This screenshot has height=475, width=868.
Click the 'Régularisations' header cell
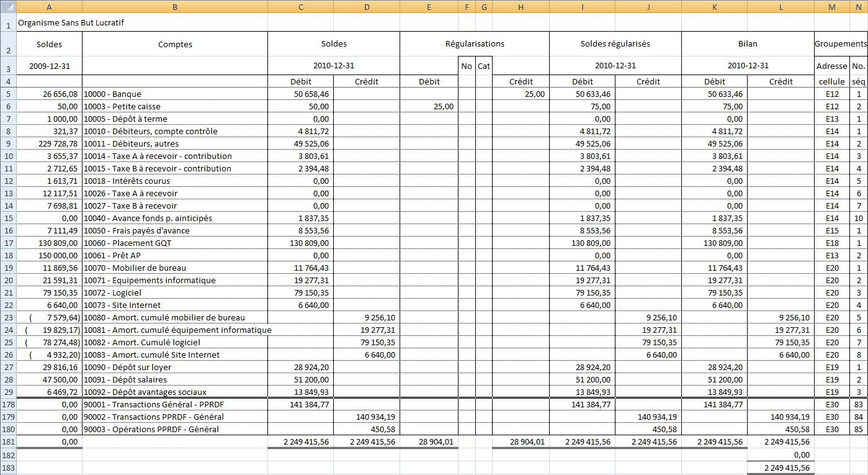(x=475, y=44)
